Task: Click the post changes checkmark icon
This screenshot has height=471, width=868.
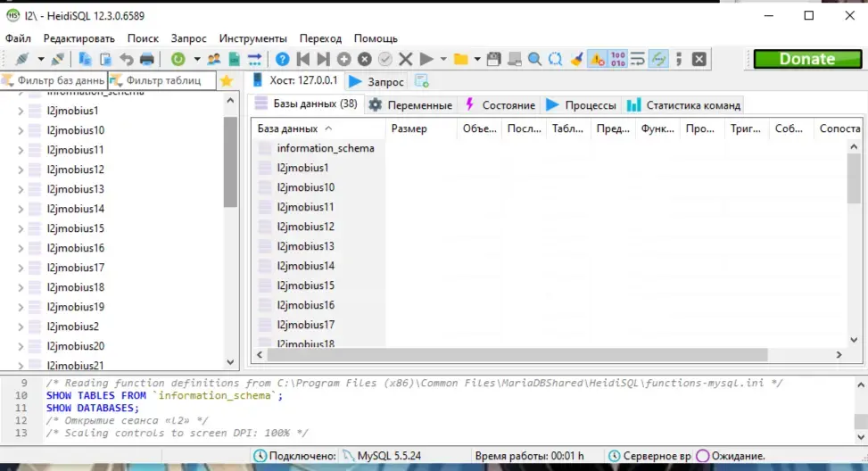Action: point(385,59)
